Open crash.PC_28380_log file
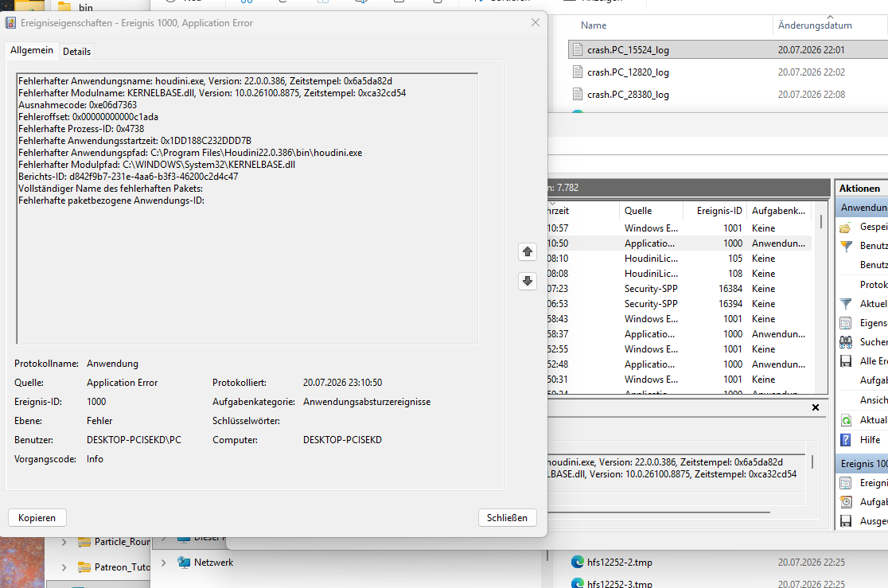 click(x=628, y=94)
